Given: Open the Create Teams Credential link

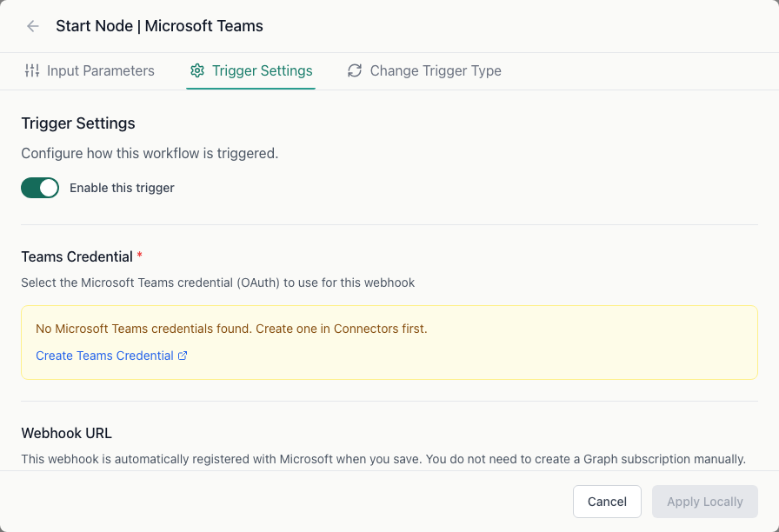Looking at the screenshot, I should click(103, 355).
